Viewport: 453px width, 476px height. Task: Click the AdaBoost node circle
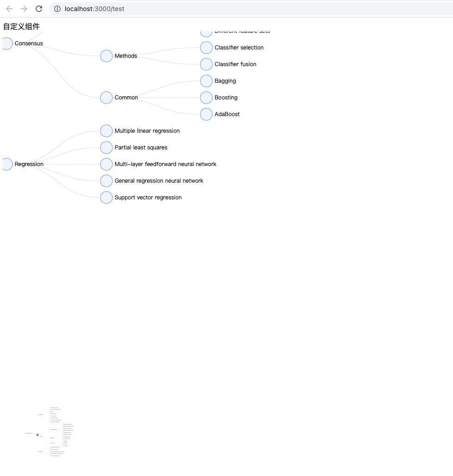206,114
